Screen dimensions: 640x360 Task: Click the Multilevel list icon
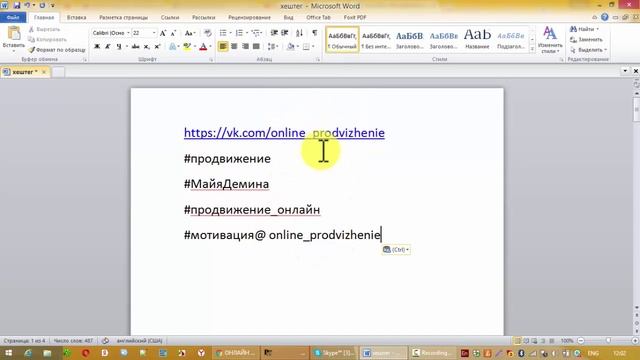click(x=256, y=33)
